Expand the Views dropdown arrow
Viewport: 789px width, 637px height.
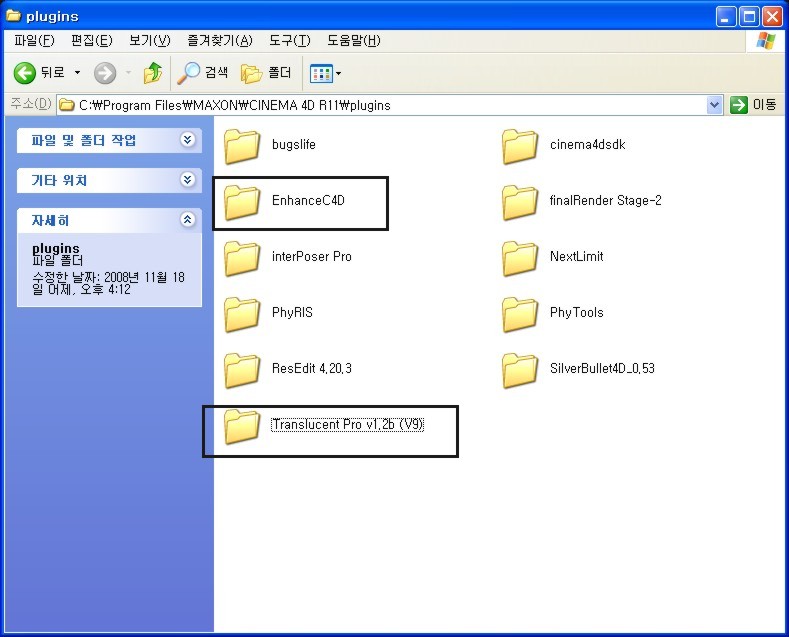pyautogui.click(x=339, y=73)
